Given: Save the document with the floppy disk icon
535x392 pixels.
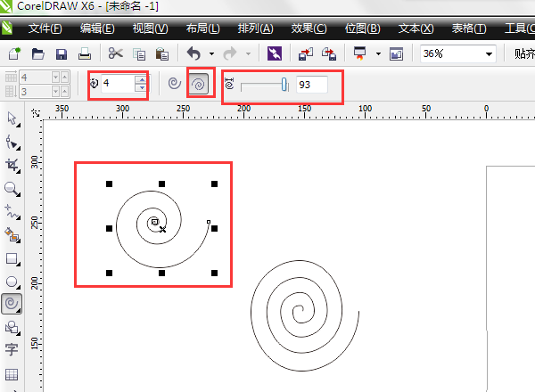Looking at the screenshot, I should coord(61,53).
